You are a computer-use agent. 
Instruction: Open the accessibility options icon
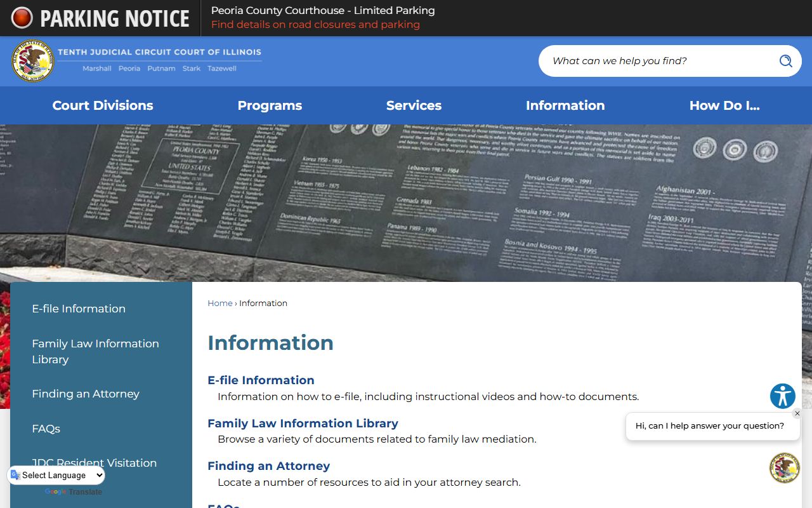[x=783, y=396]
